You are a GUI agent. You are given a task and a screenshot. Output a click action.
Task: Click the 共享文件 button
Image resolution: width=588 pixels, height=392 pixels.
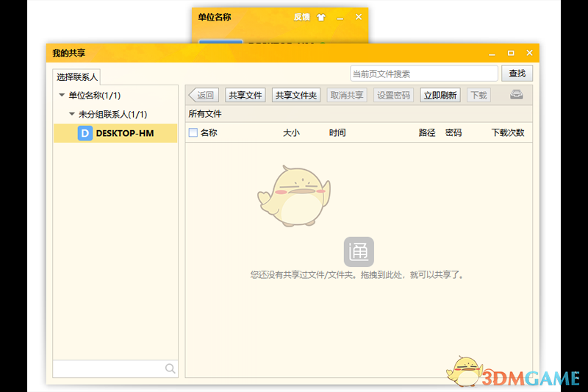coord(245,96)
